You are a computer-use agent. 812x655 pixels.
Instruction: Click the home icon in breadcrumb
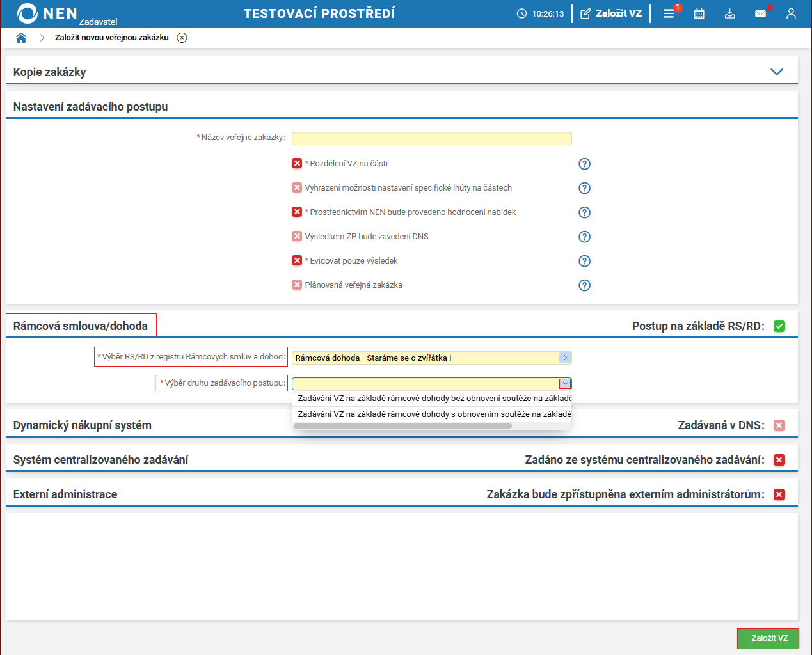click(21, 38)
